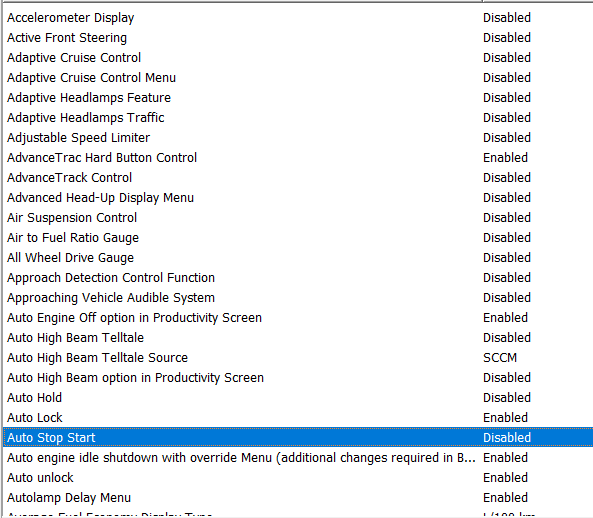
Task: Select the Autolamp Delay Menu row
Action: [298, 498]
